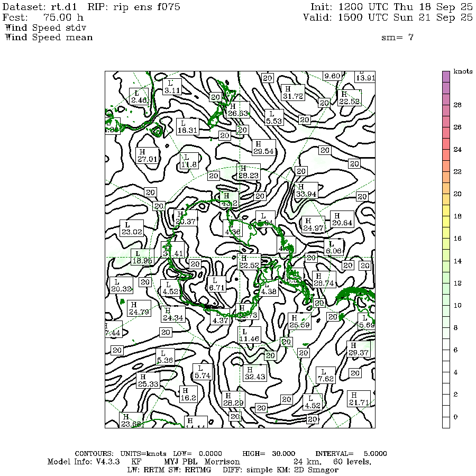The width and height of the screenshot is (476, 476).
Task: Click the '28' tick label on the color bar
Action: coord(457,105)
